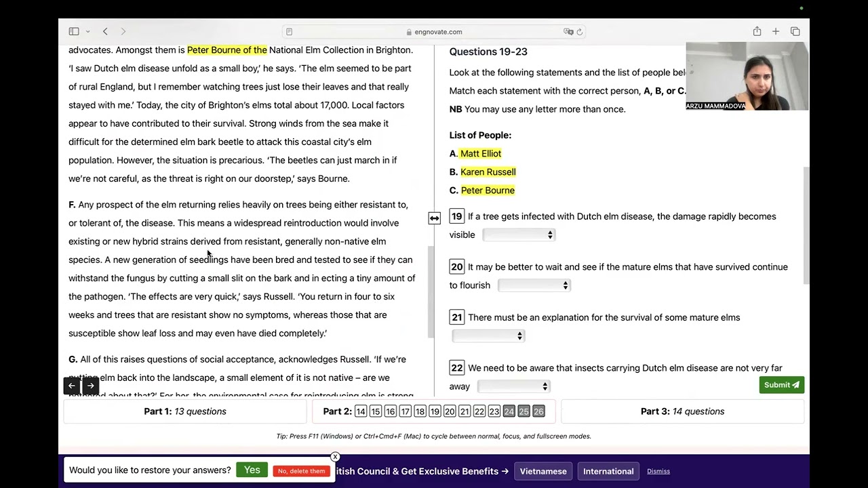Open a new tab with plus icon
This screenshot has height=488, width=868.
click(776, 31)
